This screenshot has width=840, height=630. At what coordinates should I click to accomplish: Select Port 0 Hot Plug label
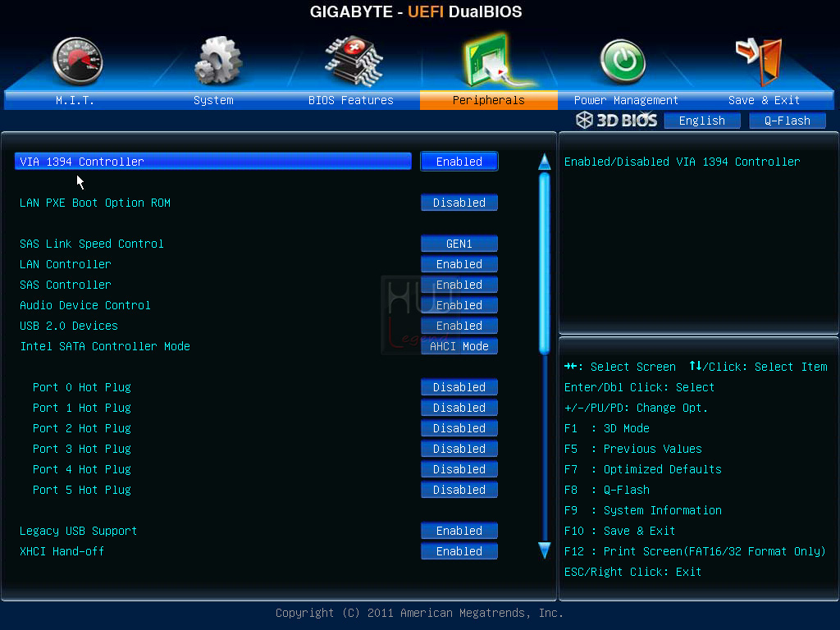(x=82, y=387)
